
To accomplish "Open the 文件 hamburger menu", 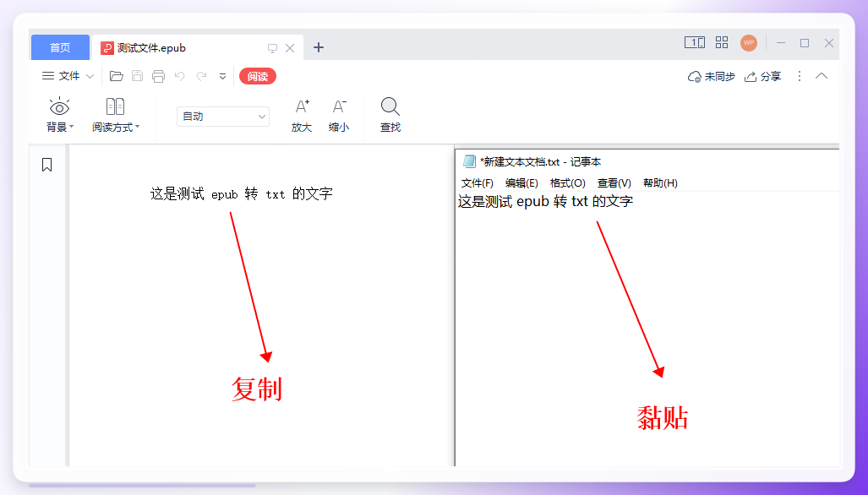I will coord(61,76).
